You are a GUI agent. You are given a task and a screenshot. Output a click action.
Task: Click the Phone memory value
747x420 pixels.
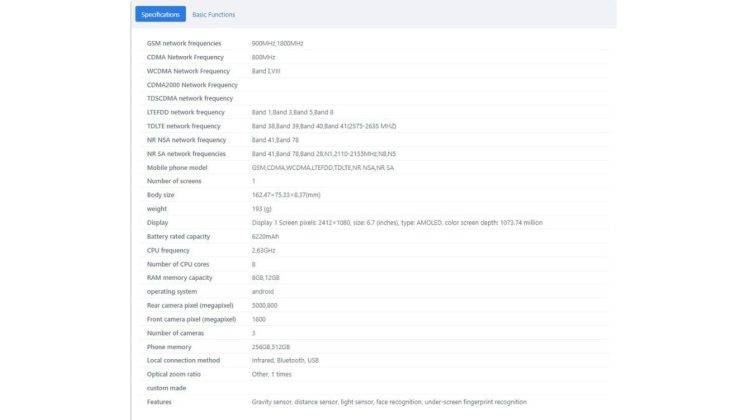pos(271,347)
